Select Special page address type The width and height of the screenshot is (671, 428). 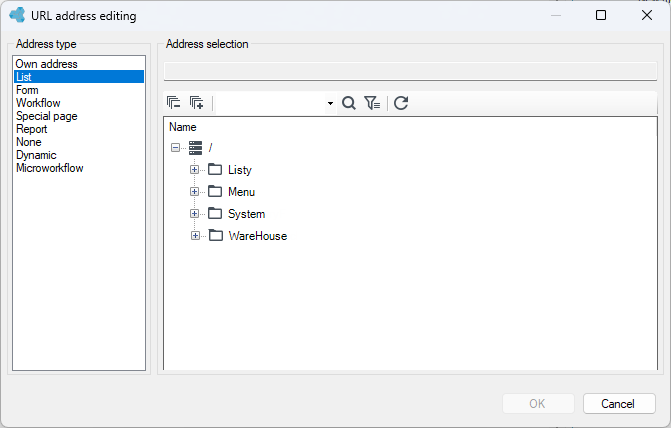pos(79,116)
